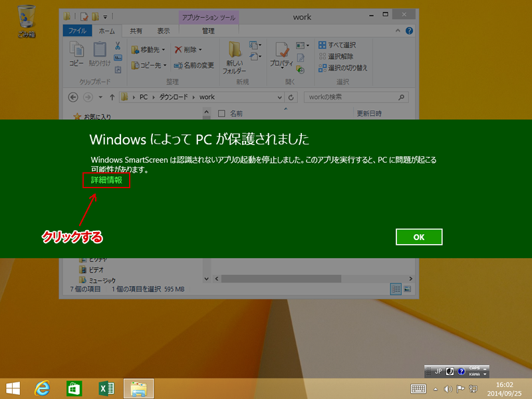532x399 pixels.
Task: Open the new item dropdown icon
Action: (x=255, y=45)
